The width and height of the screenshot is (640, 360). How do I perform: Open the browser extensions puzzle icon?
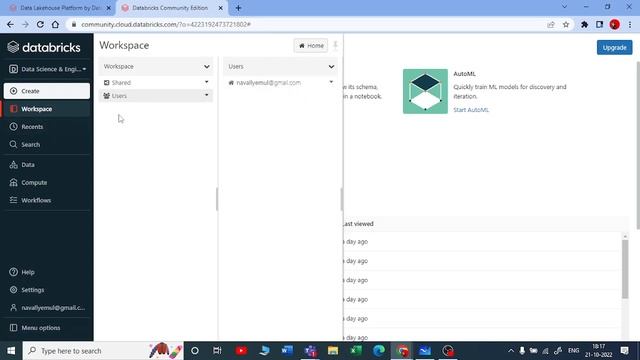pyautogui.click(x=584, y=24)
